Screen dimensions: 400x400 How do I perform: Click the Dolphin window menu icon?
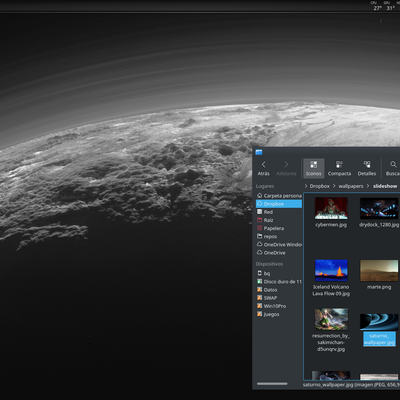click(259, 152)
